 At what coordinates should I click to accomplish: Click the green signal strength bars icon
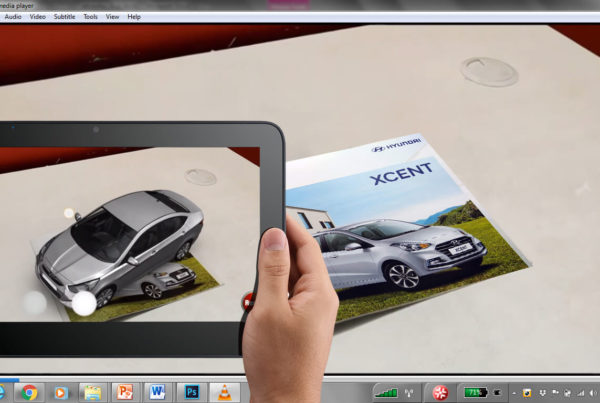[385, 391]
